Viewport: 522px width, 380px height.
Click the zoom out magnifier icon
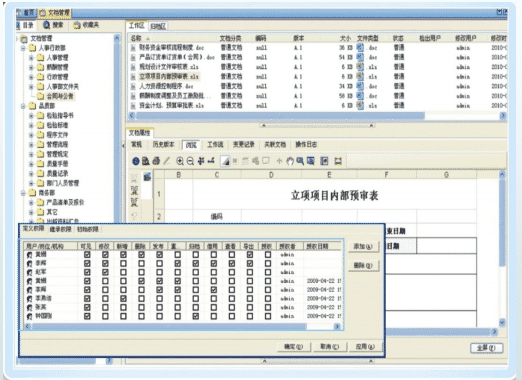pos(190,161)
